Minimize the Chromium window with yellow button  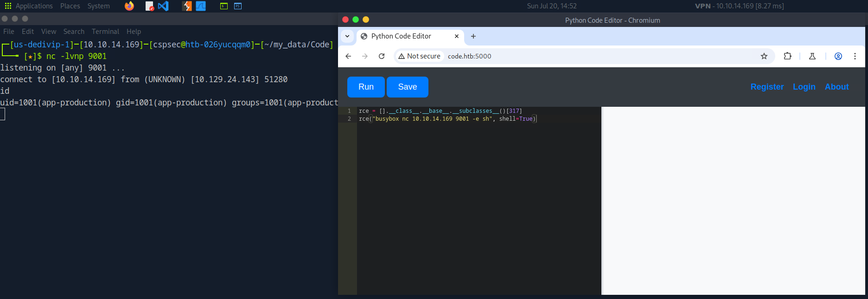[366, 19]
